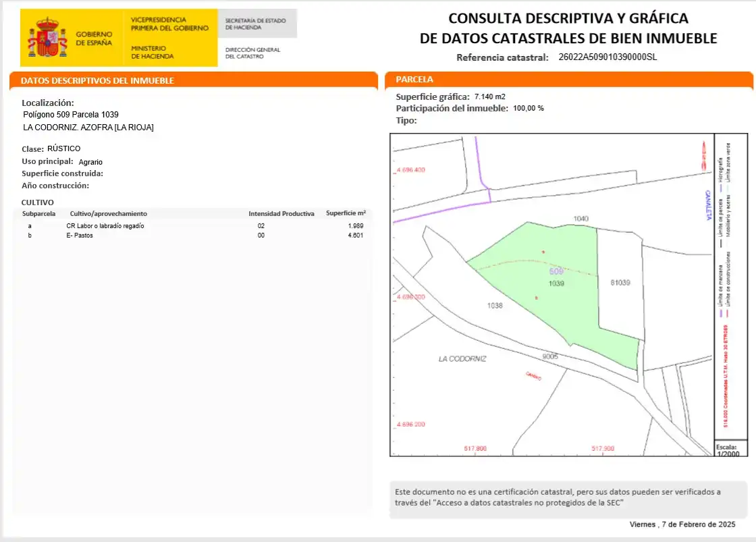This screenshot has height=542, width=756.
Task: Click the 'DATOS DESCRIPTIVOS DEL INMUEBLE' header
Action: pyautogui.click(x=97, y=80)
